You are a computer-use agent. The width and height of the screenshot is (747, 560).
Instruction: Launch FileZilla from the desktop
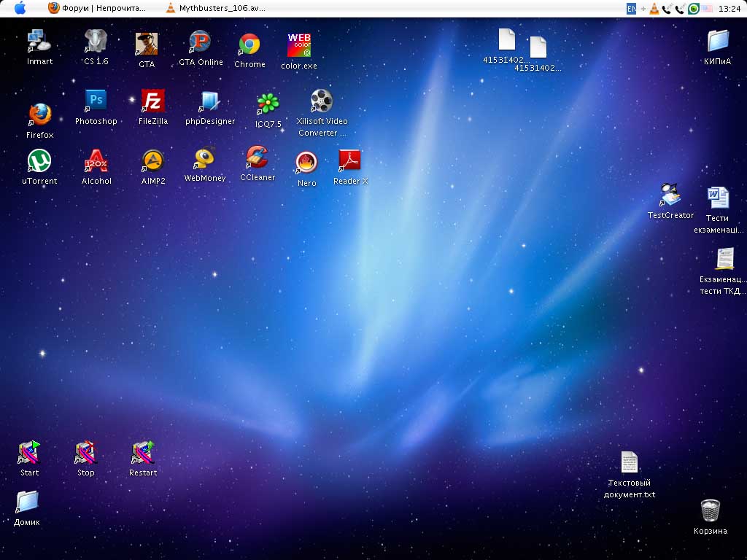pyautogui.click(x=152, y=101)
